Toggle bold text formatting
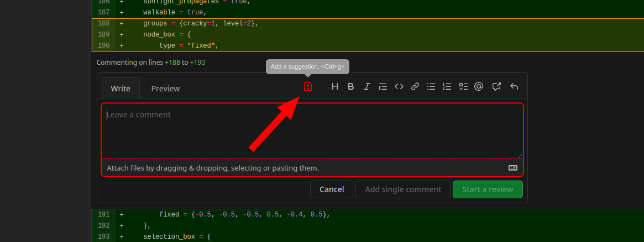 [x=351, y=86]
